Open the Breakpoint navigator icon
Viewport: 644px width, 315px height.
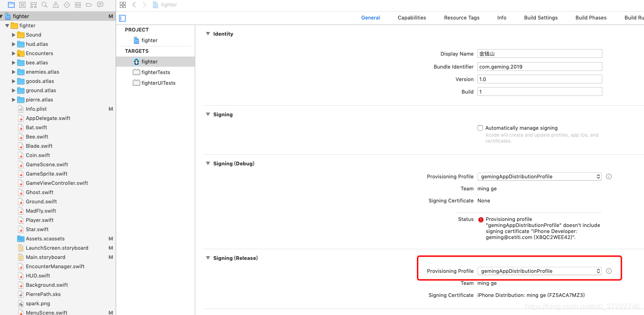point(89,5)
